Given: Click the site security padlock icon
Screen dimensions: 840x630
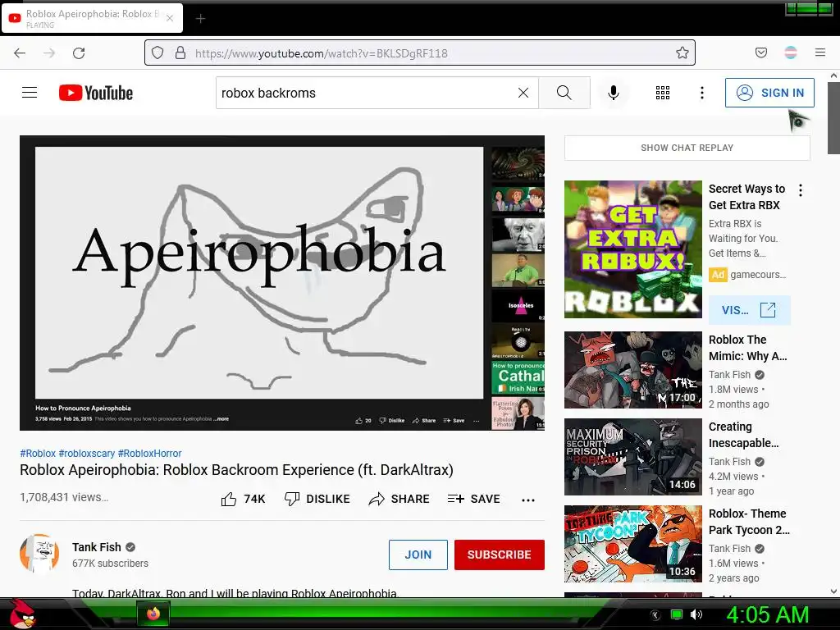Looking at the screenshot, I should coord(180,52).
